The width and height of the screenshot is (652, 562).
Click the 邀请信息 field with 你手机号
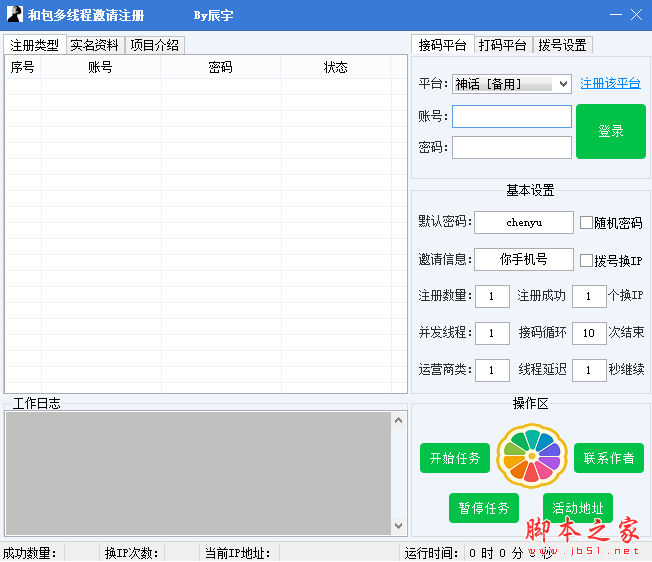524,259
